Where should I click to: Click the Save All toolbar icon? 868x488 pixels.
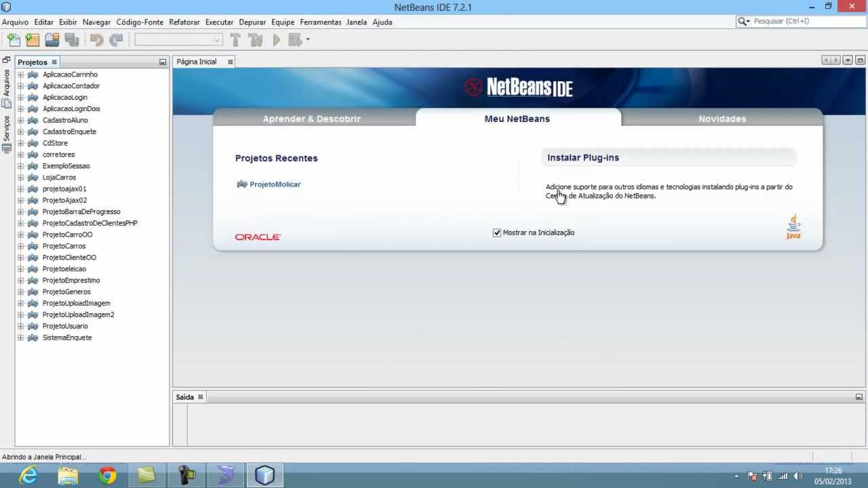pos(72,40)
